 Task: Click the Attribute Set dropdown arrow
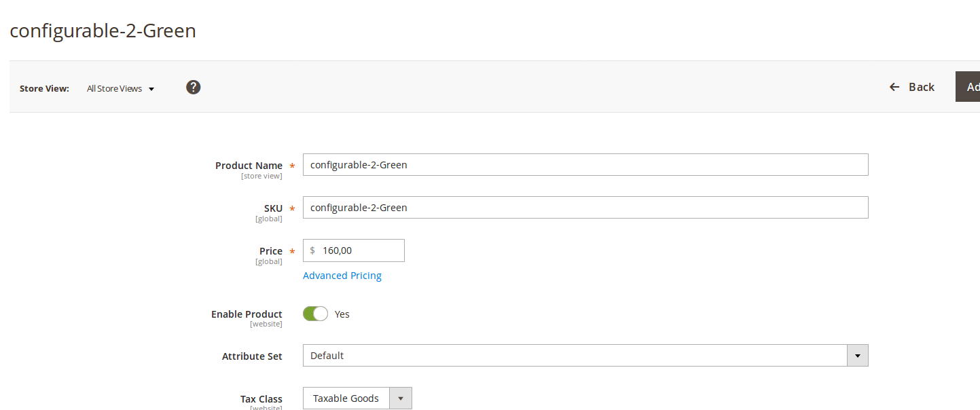coord(858,355)
